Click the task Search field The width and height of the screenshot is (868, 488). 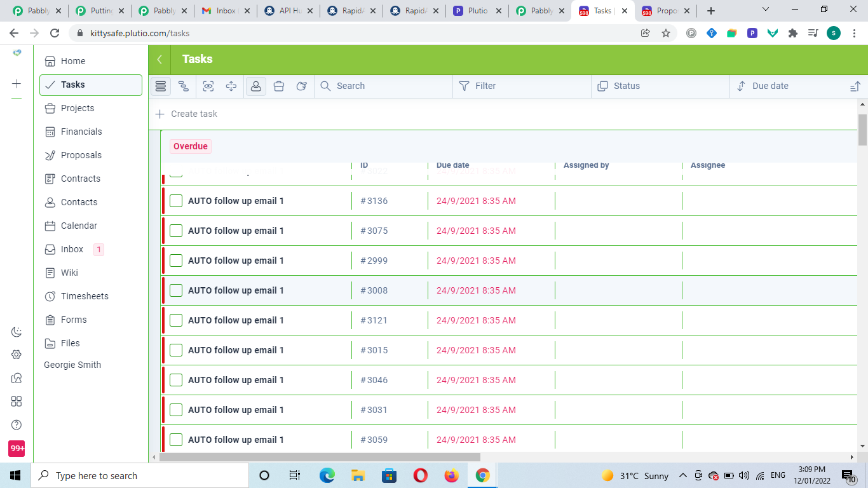coord(383,86)
